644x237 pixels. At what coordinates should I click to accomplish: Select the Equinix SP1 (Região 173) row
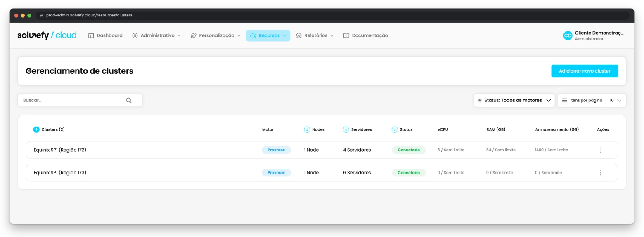tap(322, 173)
